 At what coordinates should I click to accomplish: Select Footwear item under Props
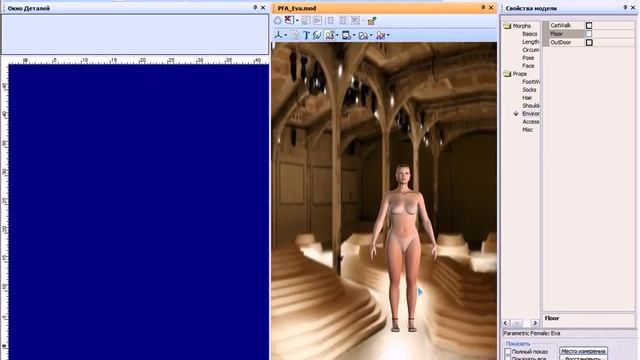tap(531, 82)
